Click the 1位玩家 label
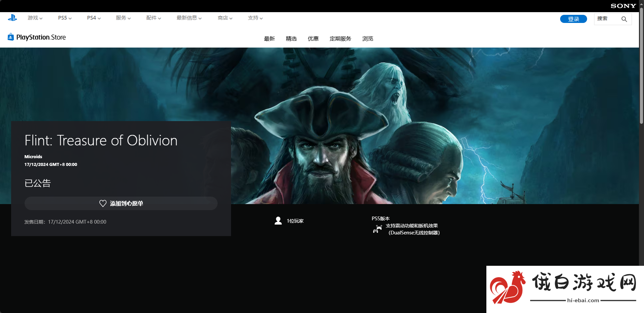 295,221
